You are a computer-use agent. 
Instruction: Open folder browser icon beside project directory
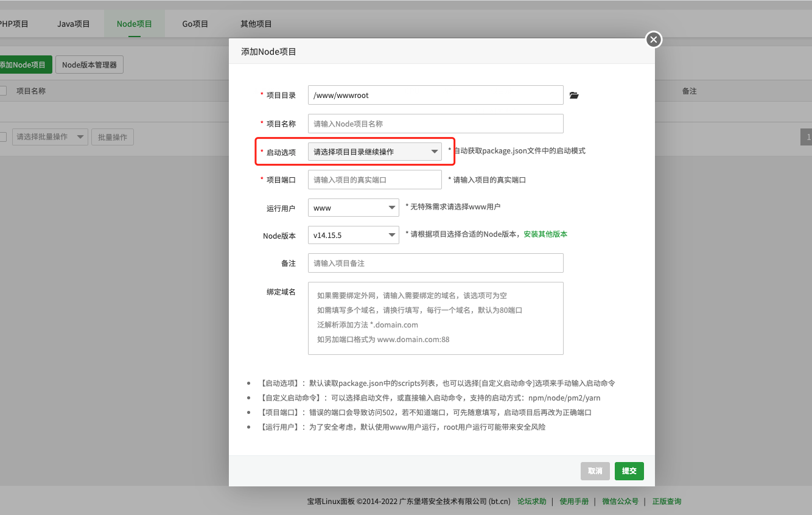574,96
